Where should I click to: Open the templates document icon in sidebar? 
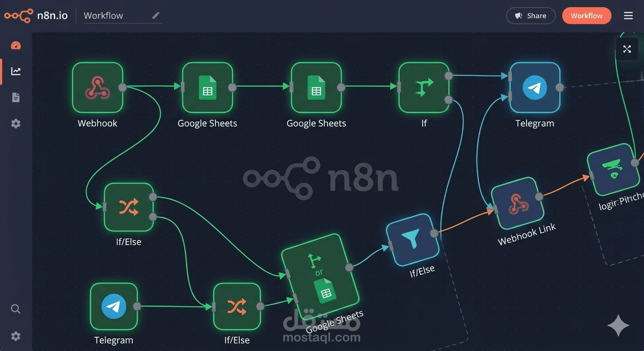[16, 97]
